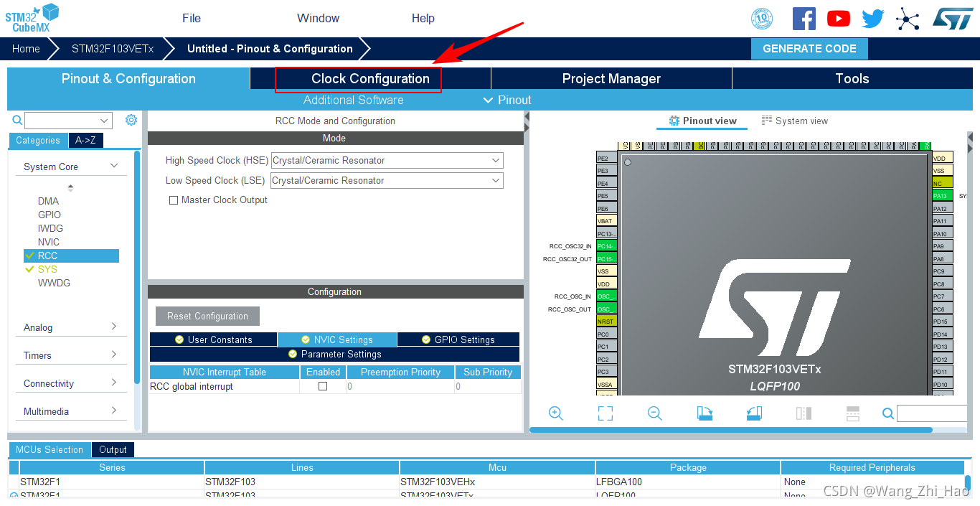980x506 pixels.
Task: Select WWDG in System Core list
Action: [x=54, y=283]
